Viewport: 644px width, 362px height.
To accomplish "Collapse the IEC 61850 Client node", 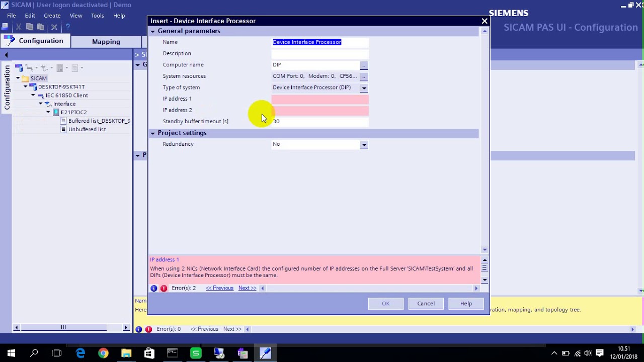I will coord(33,95).
